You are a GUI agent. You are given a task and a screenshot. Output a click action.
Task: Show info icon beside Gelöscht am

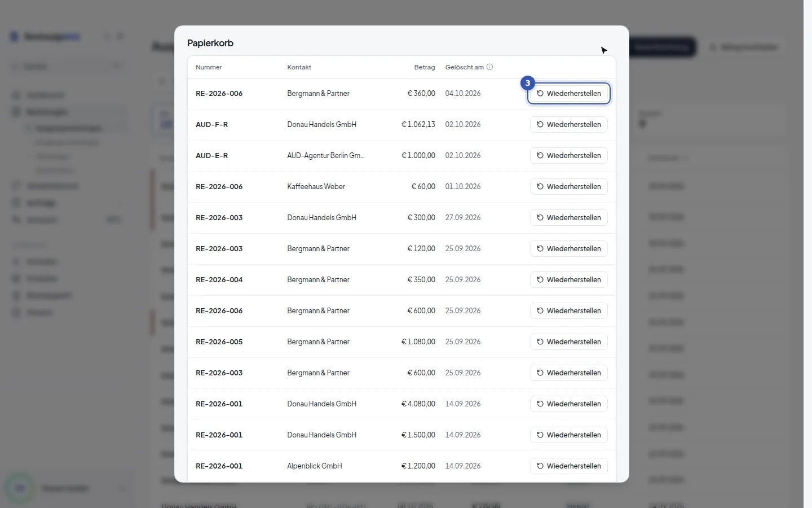click(489, 67)
